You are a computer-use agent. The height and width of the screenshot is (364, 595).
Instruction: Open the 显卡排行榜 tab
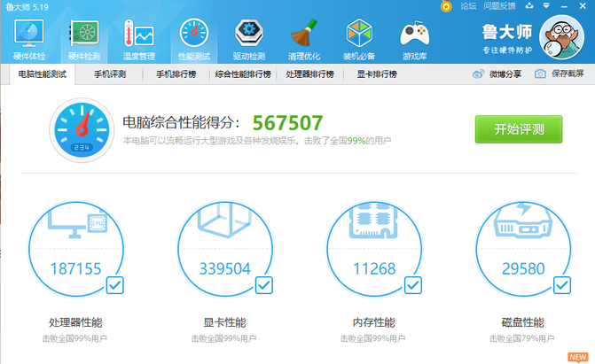(375, 74)
